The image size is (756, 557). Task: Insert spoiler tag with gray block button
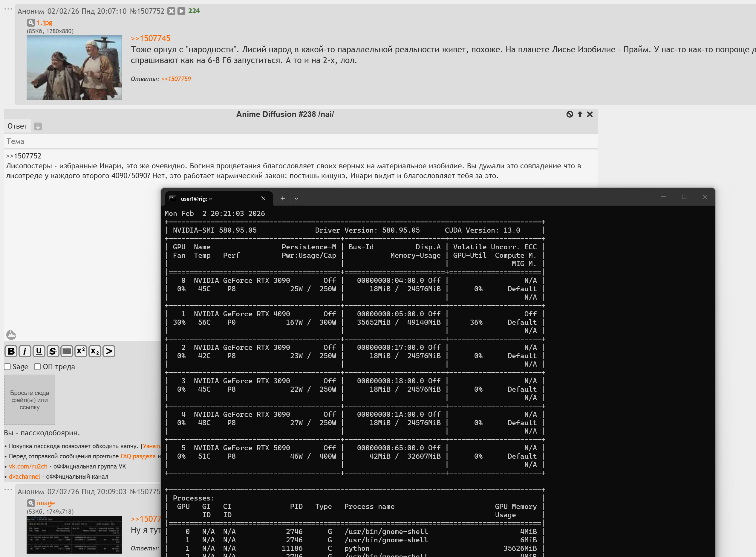tap(67, 351)
